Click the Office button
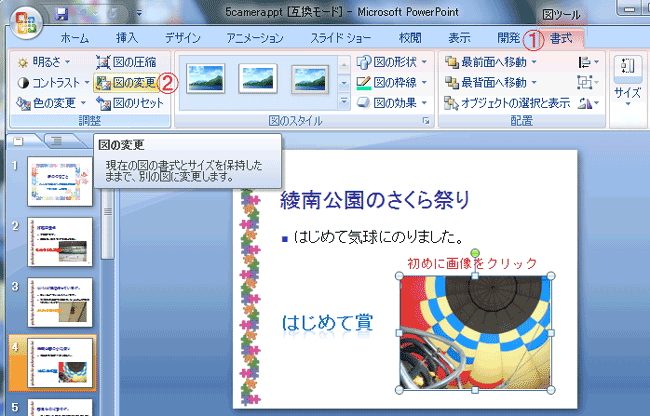650x416 pixels. (26, 22)
